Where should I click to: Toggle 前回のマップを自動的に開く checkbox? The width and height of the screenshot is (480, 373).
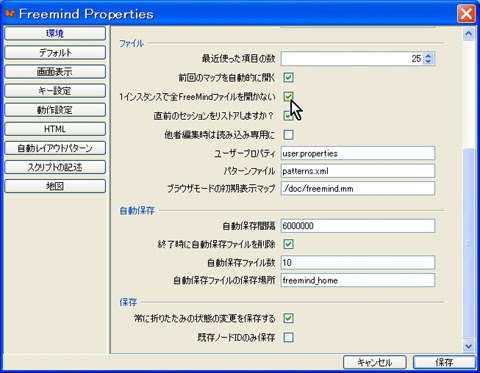pyautogui.click(x=288, y=78)
